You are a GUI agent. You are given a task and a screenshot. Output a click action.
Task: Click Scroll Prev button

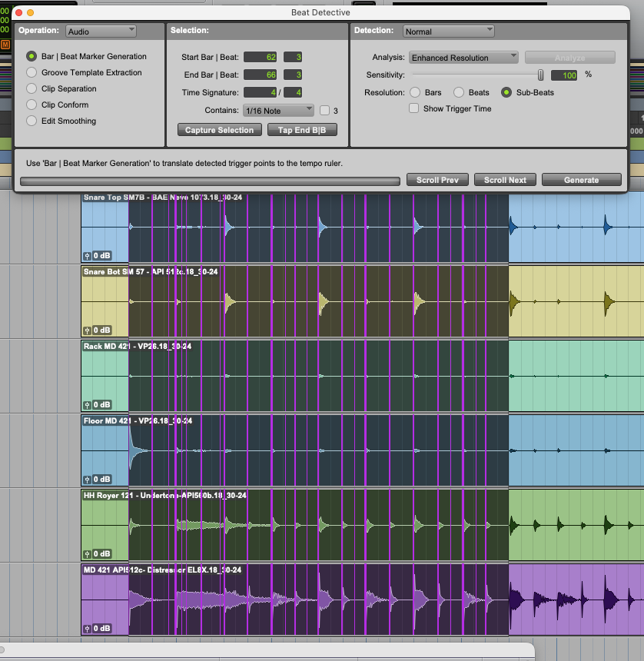437,180
